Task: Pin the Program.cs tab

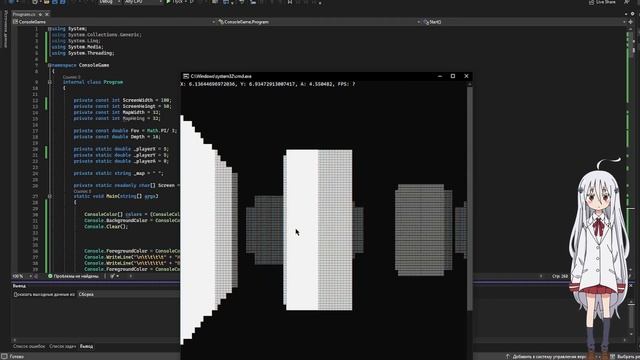Action: pos(40,14)
